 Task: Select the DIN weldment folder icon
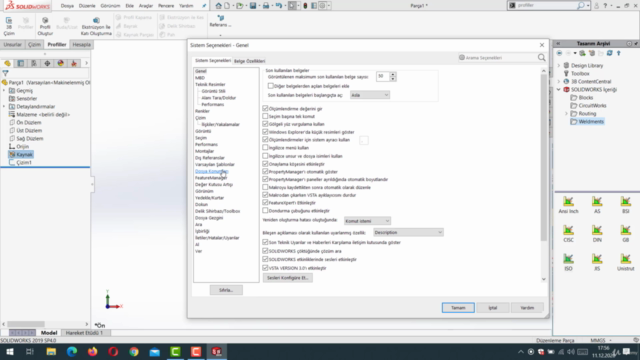tap(597, 230)
